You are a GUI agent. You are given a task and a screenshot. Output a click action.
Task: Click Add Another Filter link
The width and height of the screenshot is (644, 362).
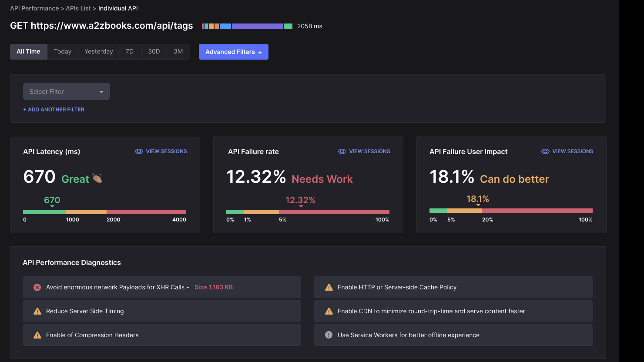pos(54,110)
